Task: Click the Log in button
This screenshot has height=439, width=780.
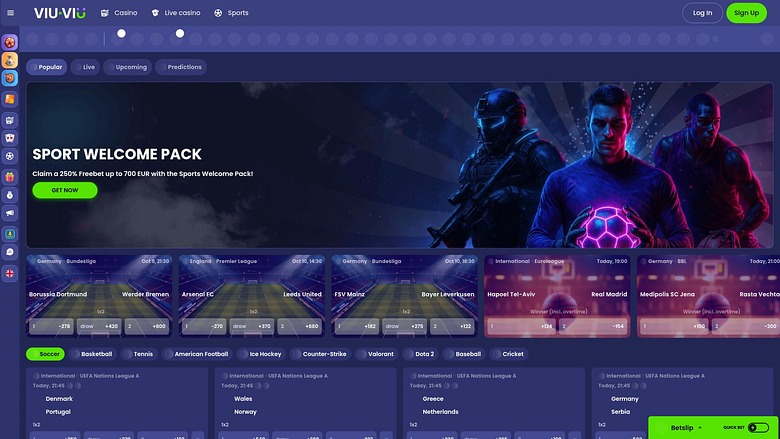Action: [x=702, y=13]
